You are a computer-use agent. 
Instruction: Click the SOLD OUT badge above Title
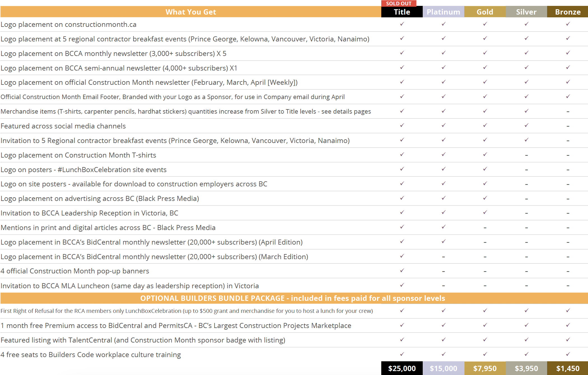399,3
